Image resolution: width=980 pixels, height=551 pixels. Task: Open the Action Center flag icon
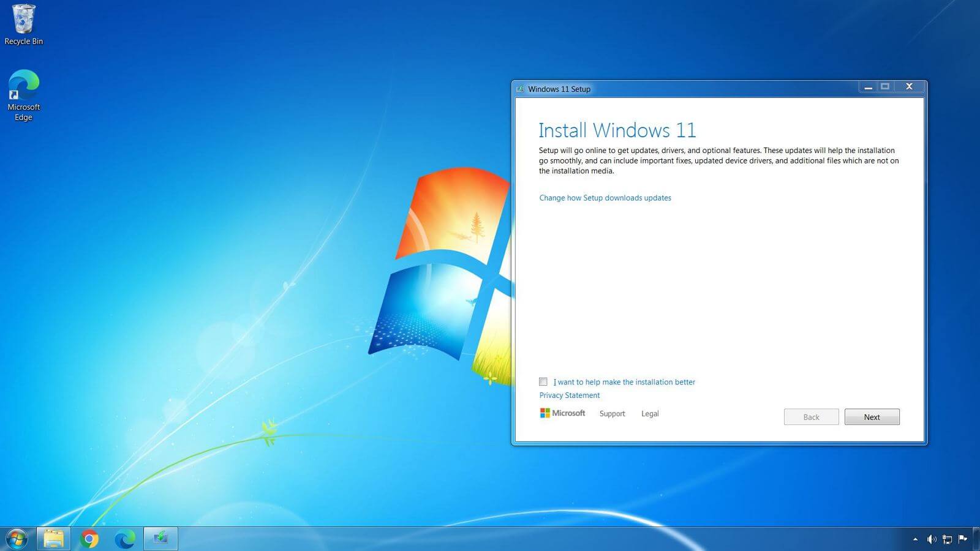click(963, 539)
